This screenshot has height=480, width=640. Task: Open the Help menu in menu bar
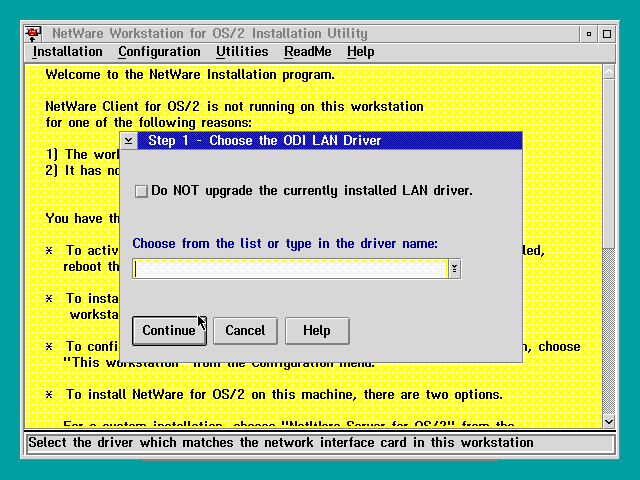click(360, 52)
